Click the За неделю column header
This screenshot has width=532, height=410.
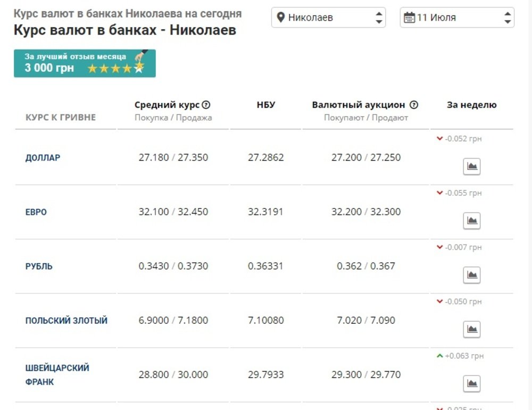471,104
